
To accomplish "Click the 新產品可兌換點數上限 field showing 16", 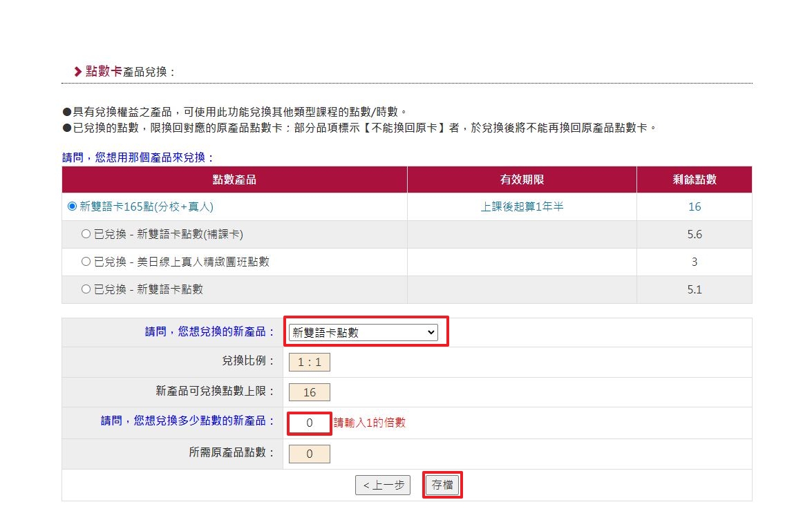I will tap(309, 392).
